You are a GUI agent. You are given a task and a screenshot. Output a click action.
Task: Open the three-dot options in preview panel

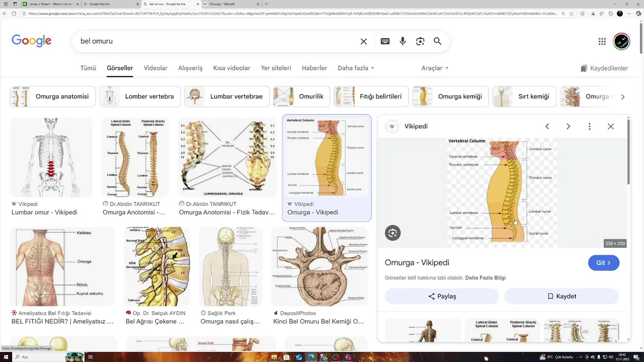pyautogui.click(x=590, y=126)
